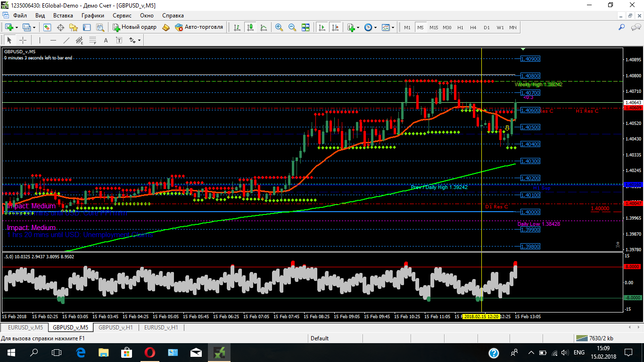Pick the vertical line drawing tool
The height and width of the screenshot is (362, 644).
[40, 40]
